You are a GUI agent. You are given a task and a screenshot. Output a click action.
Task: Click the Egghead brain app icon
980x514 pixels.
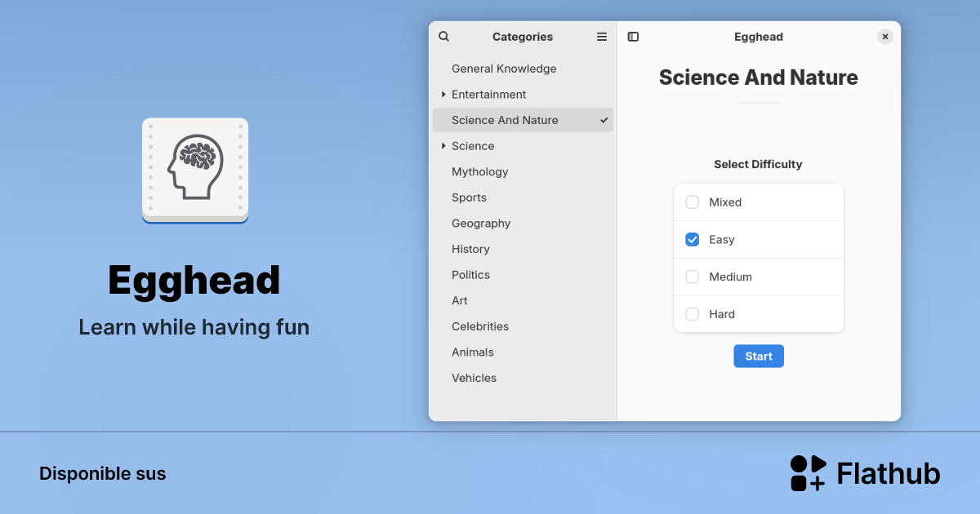click(194, 169)
